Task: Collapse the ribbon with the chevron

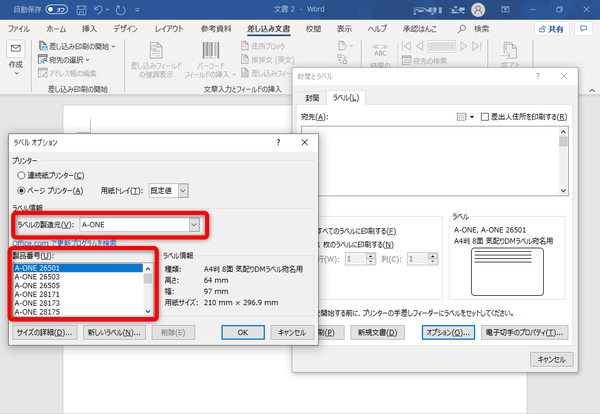Action: (592, 90)
